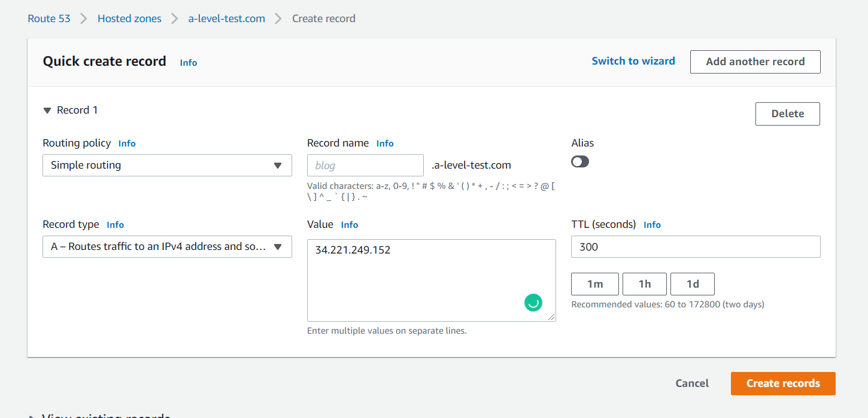
Task: Open Info link next to Quick create record
Action: (188, 63)
